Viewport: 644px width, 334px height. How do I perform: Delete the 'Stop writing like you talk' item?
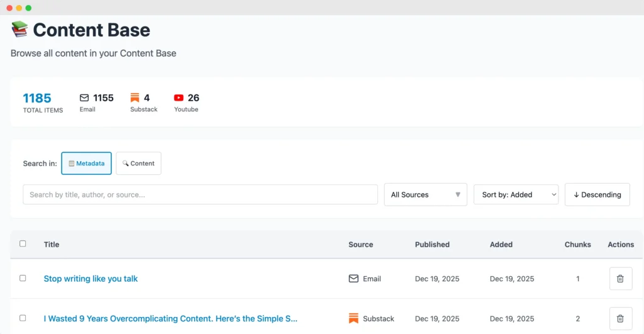(x=620, y=279)
